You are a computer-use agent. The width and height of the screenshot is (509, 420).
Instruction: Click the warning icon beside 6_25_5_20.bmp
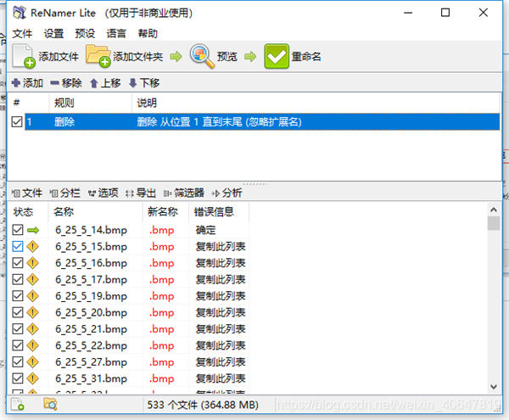[x=32, y=312]
